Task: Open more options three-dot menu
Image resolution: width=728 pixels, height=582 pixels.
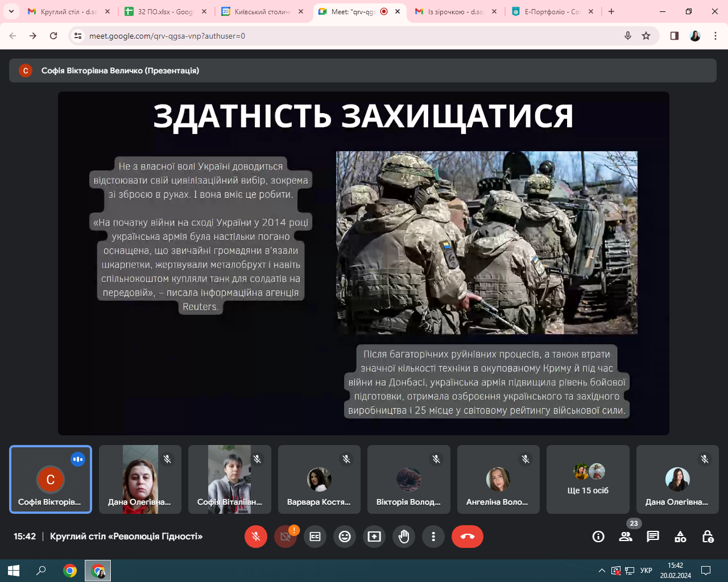Action: 433,537
